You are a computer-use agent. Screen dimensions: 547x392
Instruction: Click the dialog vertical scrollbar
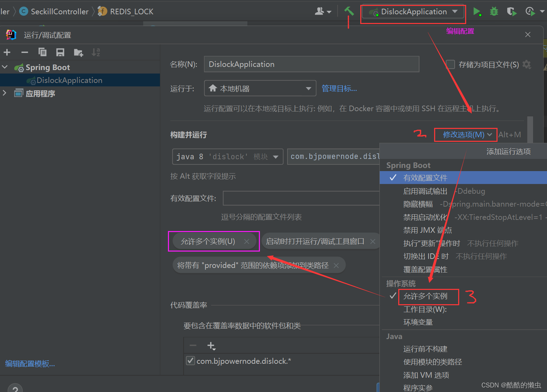[x=530, y=130]
